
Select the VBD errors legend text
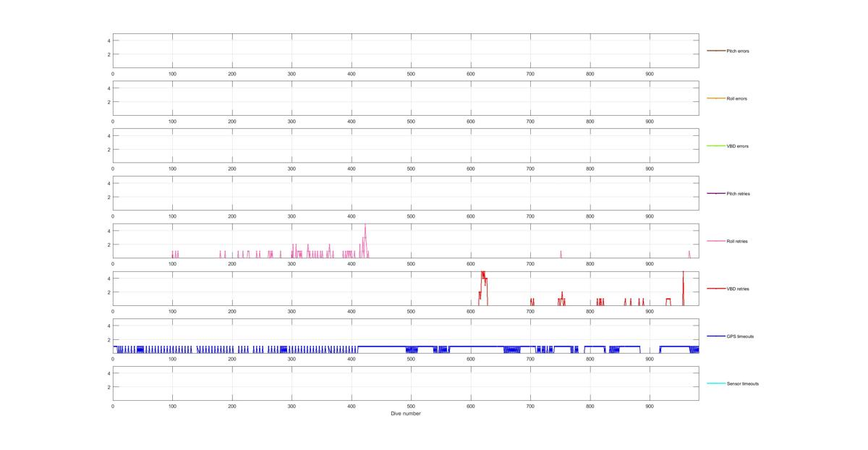coord(737,146)
